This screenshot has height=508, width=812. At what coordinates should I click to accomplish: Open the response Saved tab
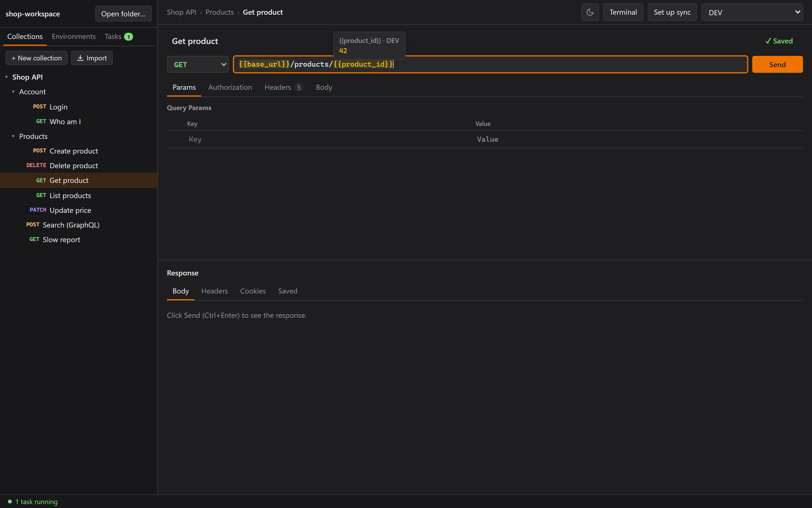point(288,291)
